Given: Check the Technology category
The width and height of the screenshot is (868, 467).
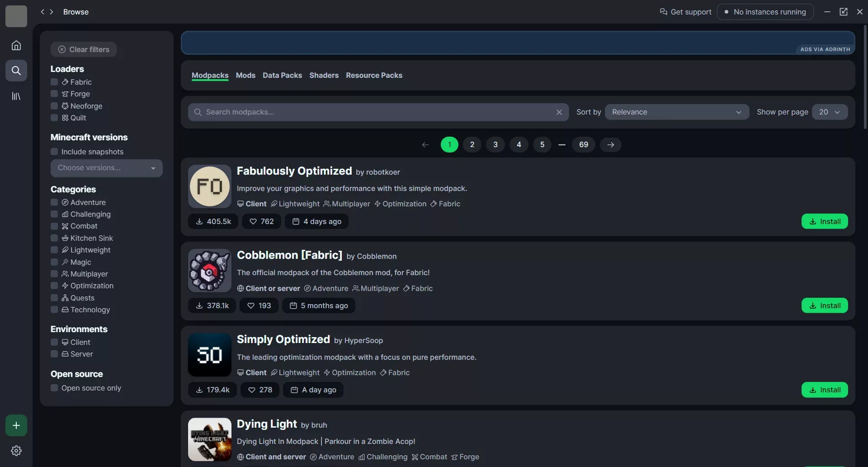Looking at the screenshot, I should [54, 310].
